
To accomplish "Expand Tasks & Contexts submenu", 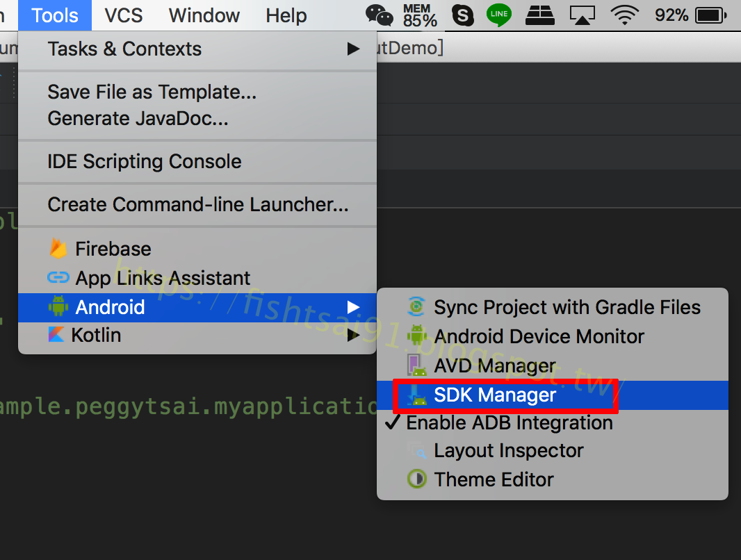I will click(x=197, y=49).
